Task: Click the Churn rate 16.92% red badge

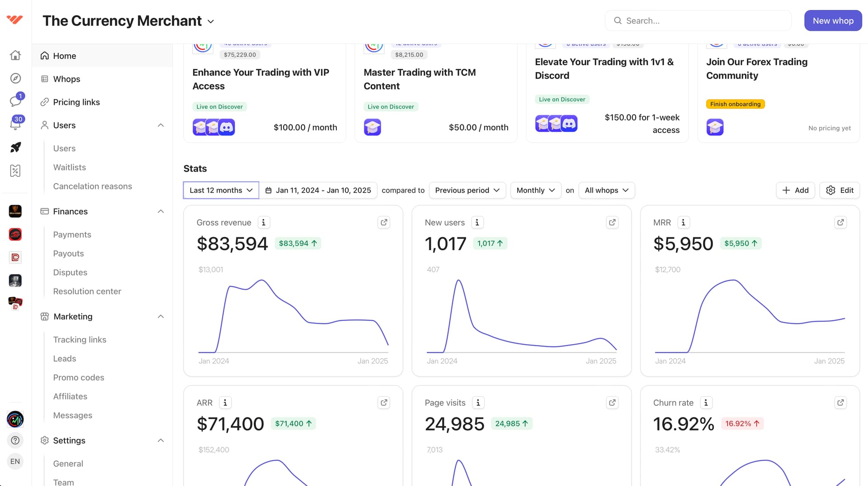Action: click(742, 424)
